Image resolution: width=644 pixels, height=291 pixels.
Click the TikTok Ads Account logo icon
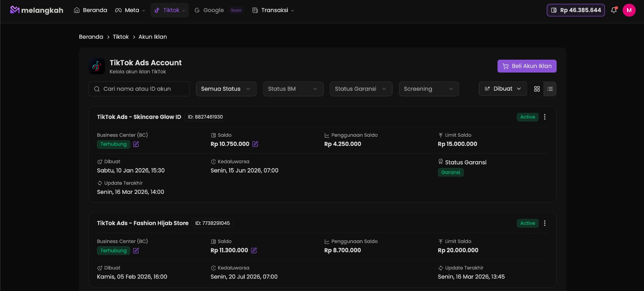coord(97,66)
